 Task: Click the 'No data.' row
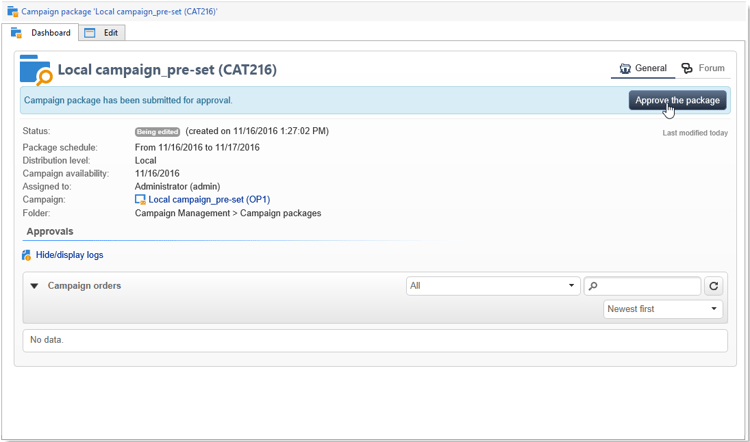[x=375, y=340]
